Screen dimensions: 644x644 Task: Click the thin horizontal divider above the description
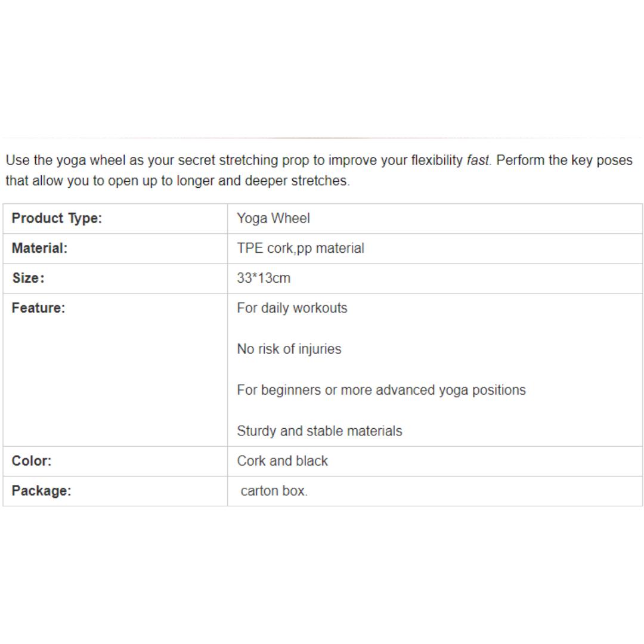(x=322, y=138)
